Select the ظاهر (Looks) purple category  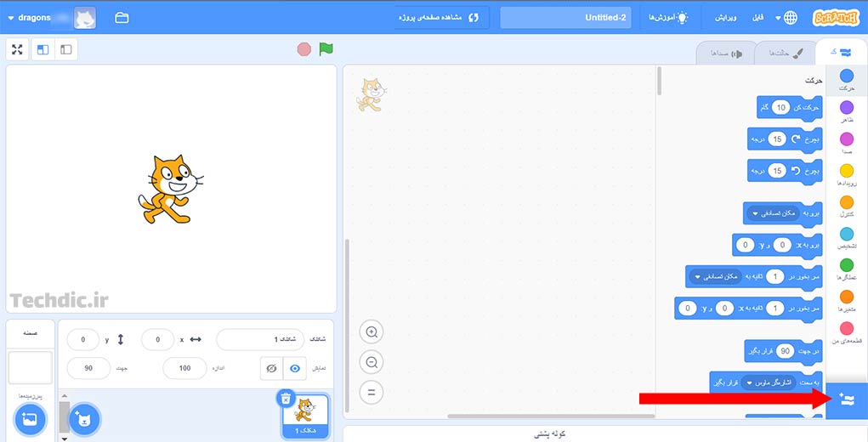point(847,111)
